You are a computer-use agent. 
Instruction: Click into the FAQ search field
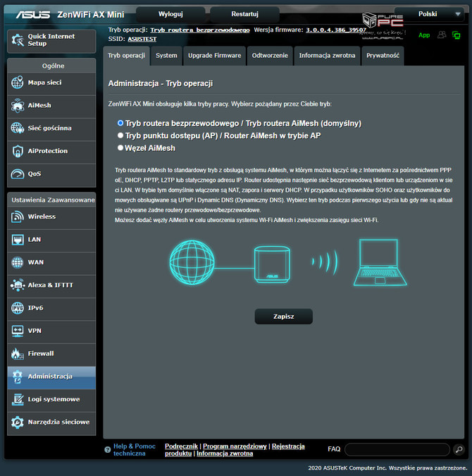[397, 450]
